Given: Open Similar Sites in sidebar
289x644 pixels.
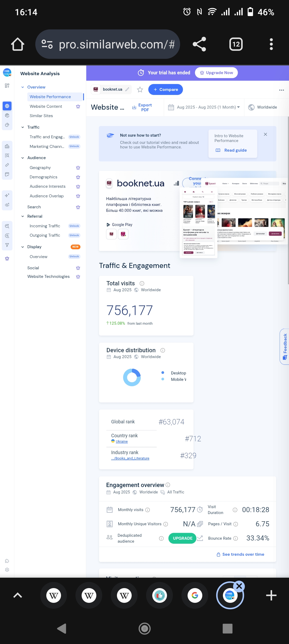Looking at the screenshot, I should click(x=41, y=116).
